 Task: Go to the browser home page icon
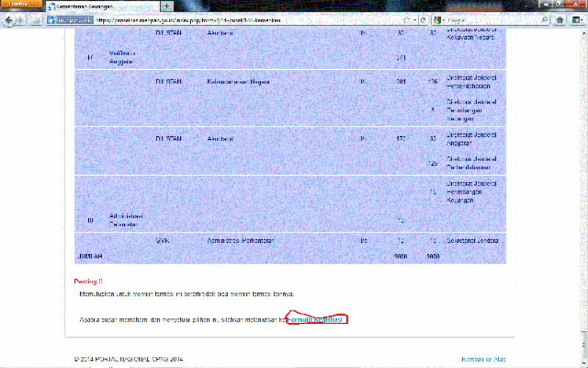(559, 20)
